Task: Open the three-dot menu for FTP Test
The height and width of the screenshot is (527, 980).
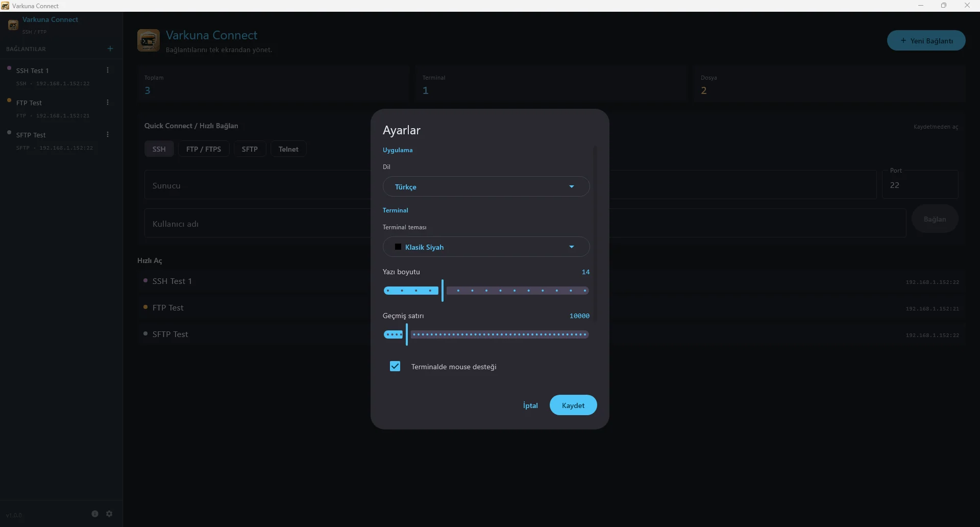Action: pos(108,102)
